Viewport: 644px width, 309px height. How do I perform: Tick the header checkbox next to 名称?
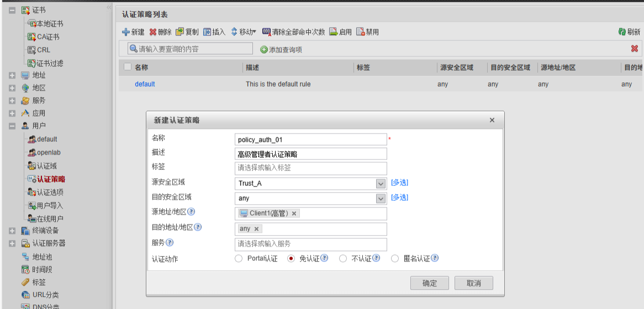point(128,67)
